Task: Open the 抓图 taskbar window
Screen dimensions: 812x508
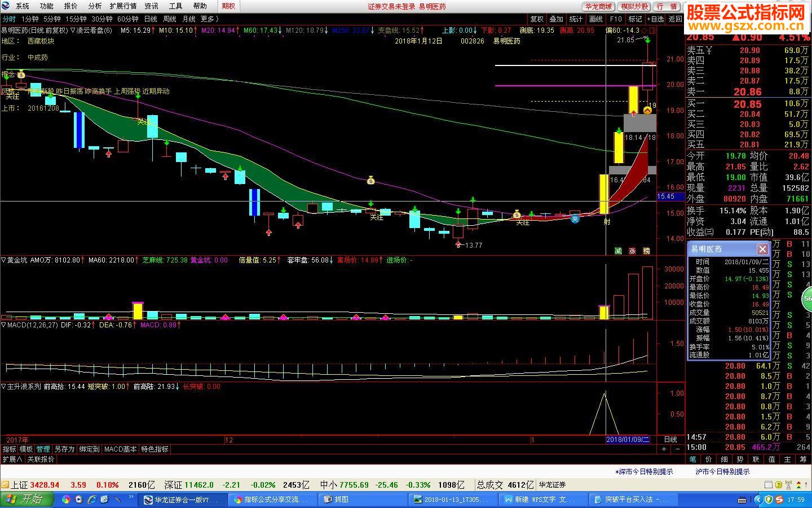Action: 362,500
